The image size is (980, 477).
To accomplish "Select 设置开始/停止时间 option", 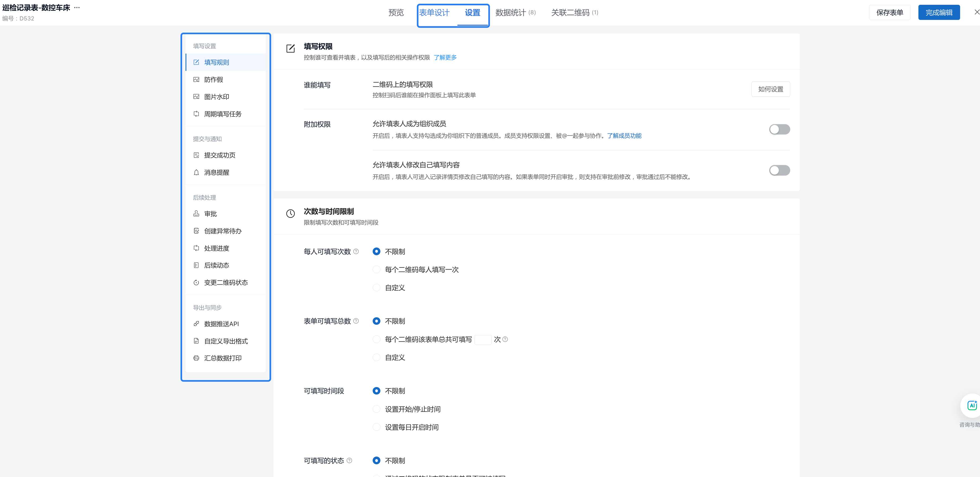I will [x=376, y=409].
